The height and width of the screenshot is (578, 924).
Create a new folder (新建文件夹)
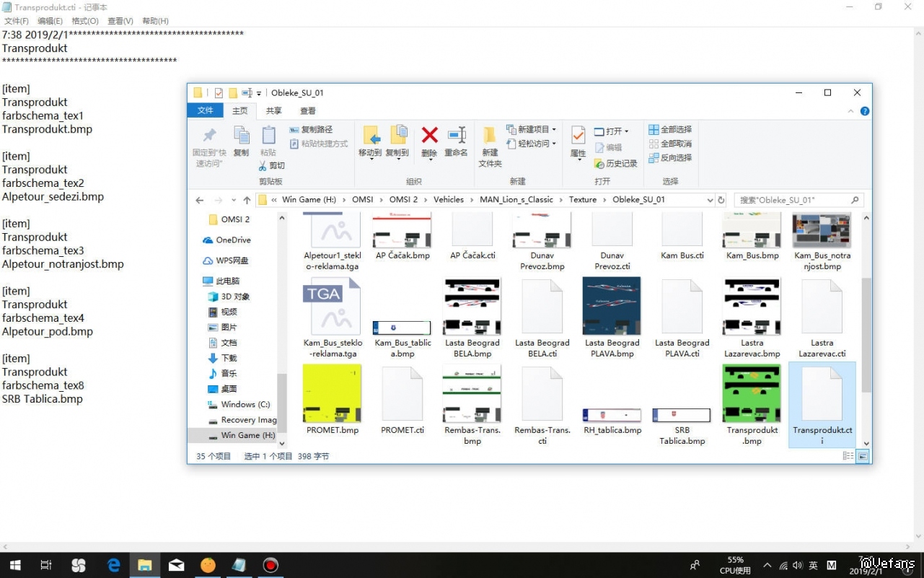(490, 146)
